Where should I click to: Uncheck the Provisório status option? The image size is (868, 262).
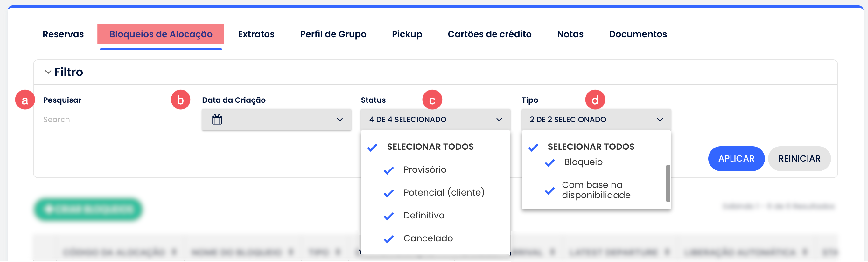click(389, 170)
